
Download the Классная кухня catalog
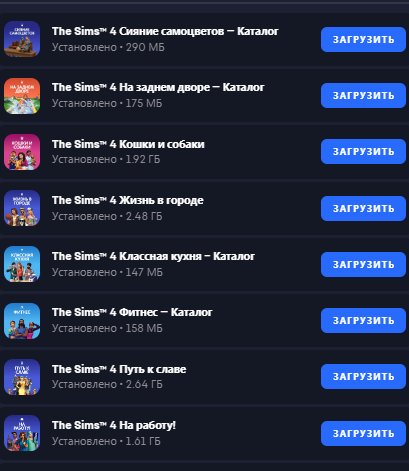[363, 264]
